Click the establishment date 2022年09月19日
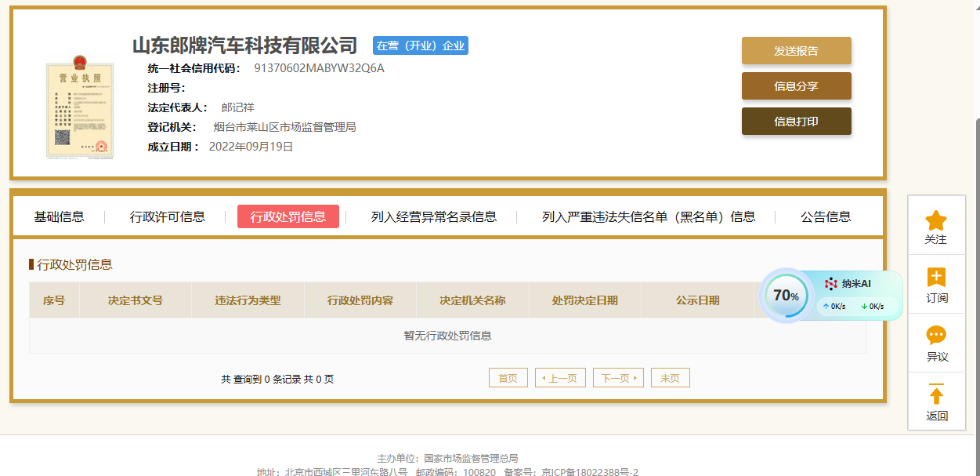Image resolution: width=980 pixels, height=476 pixels. tap(251, 147)
